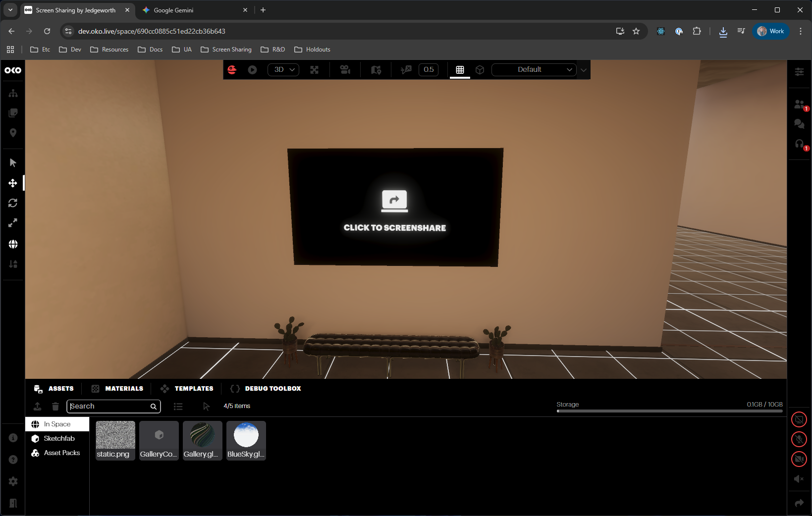
Task: Expand the toolbar chevron next to Default
Action: pos(584,70)
